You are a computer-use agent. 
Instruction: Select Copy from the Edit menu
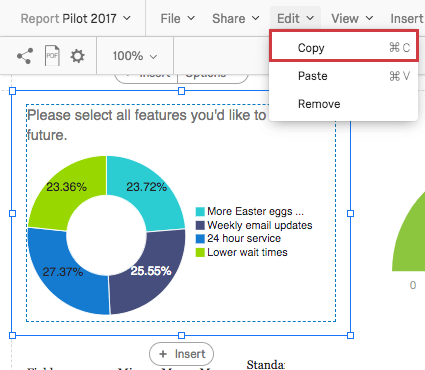(x=344, y=48)
